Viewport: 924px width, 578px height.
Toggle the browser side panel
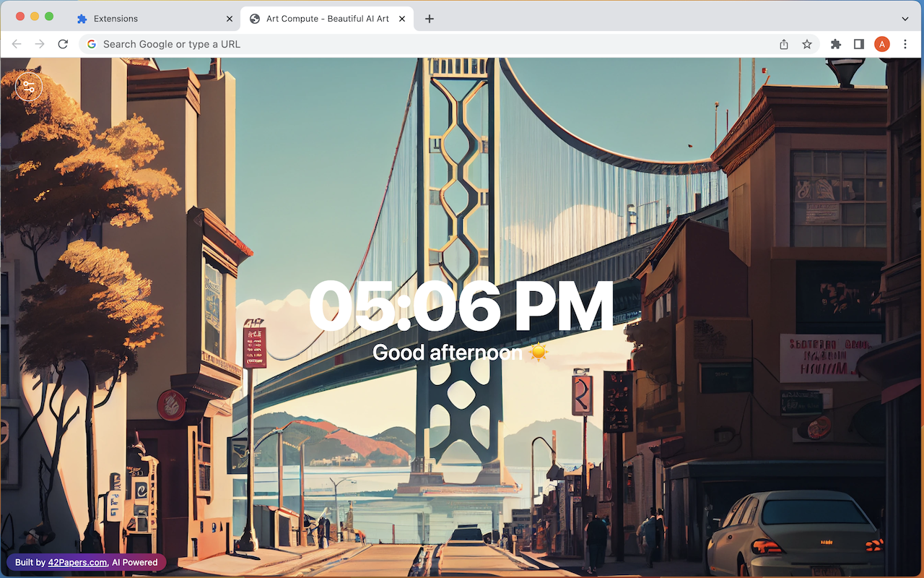point(859,44)
